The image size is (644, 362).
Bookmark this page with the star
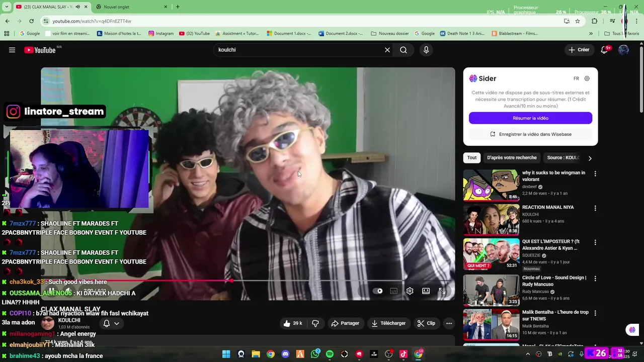tap(578, 21)
